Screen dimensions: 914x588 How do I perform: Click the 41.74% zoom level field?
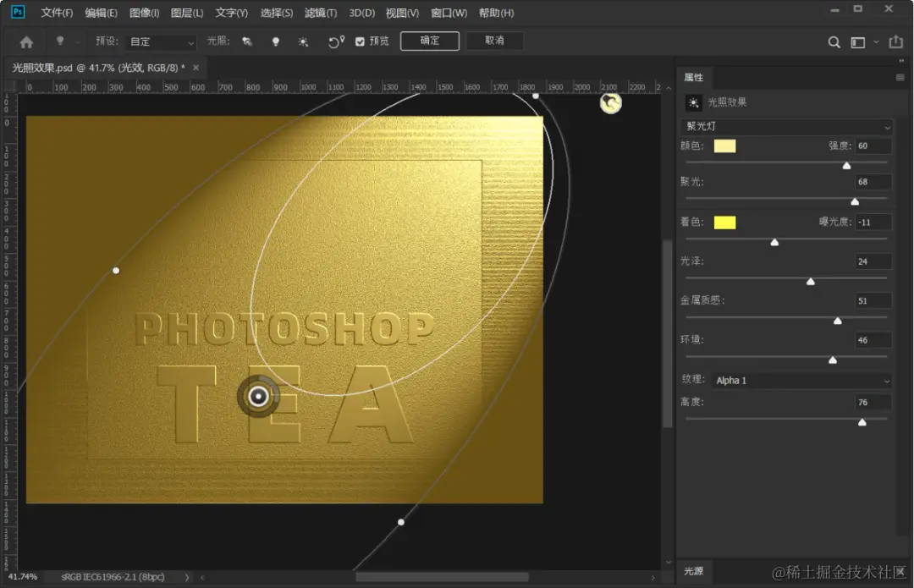click(24, 577)
